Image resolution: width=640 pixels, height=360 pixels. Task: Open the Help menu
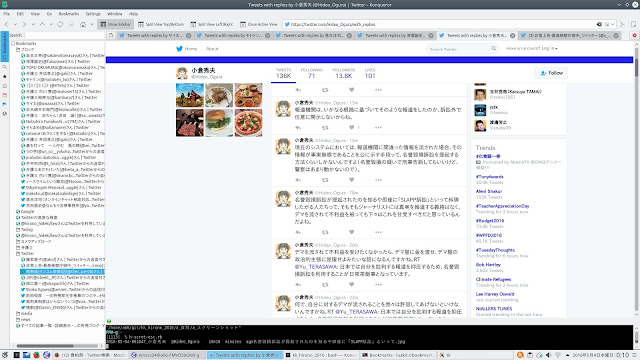[133, 14]
